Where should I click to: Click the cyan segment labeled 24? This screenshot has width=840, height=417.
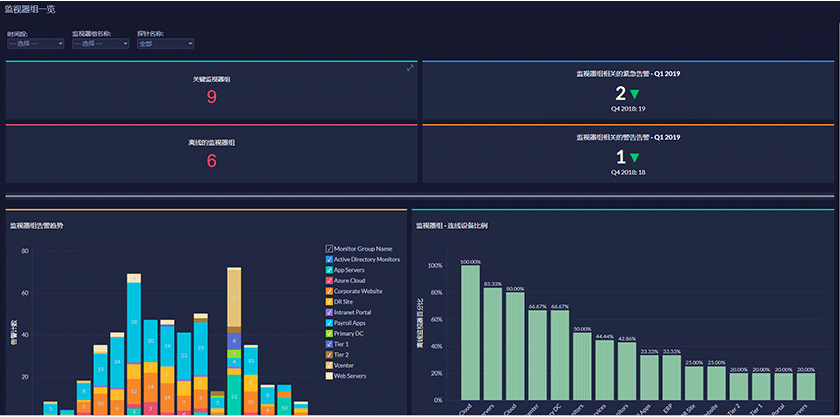tap(117, 362)
